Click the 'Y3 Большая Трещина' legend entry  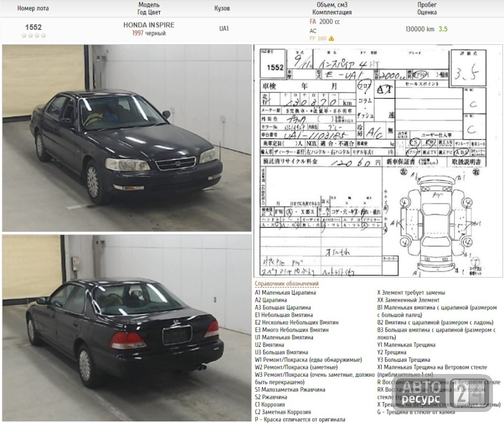click(x=404, y=360)
